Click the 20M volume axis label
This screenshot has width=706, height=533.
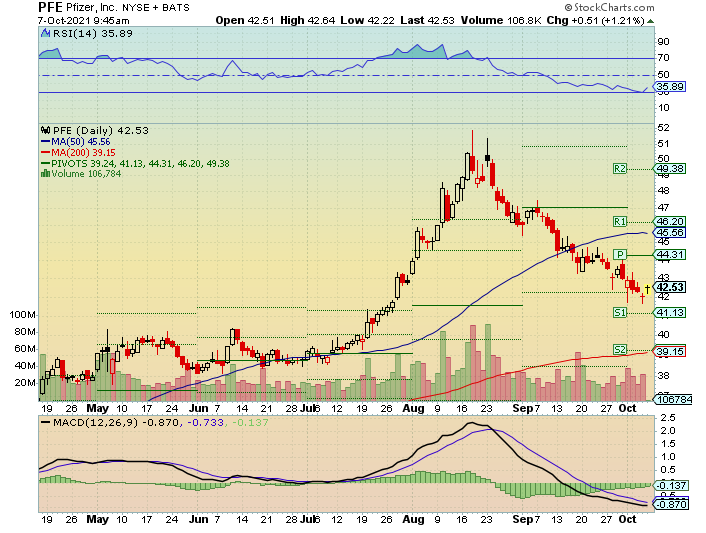tap(25, 383)
